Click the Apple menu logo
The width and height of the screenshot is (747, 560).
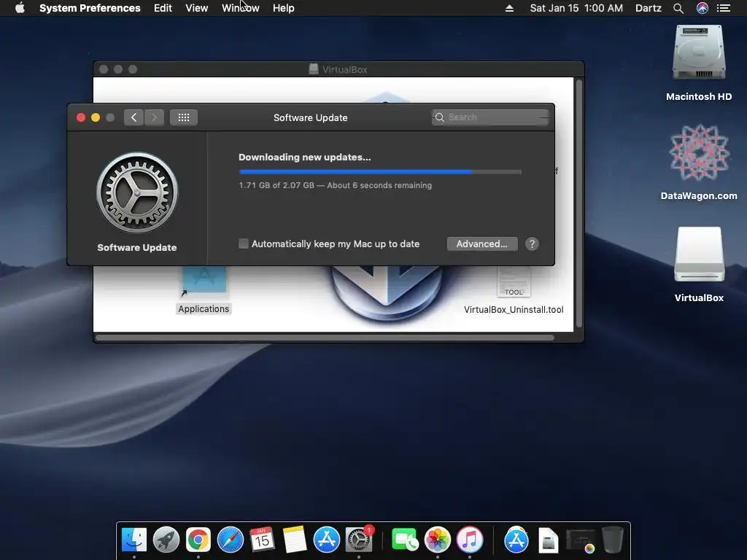tap(20, 8)
